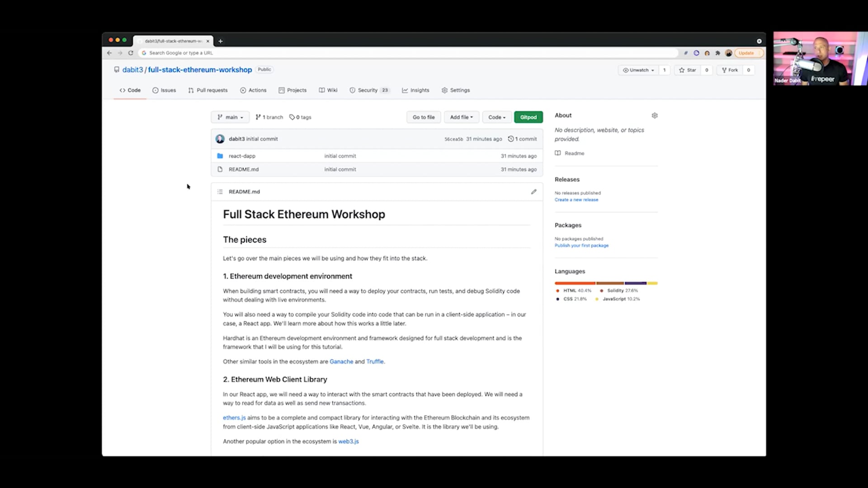Click the browser back arrow
Image resolution: width=868 pixels, height=488 pixels.
(109, 53)
